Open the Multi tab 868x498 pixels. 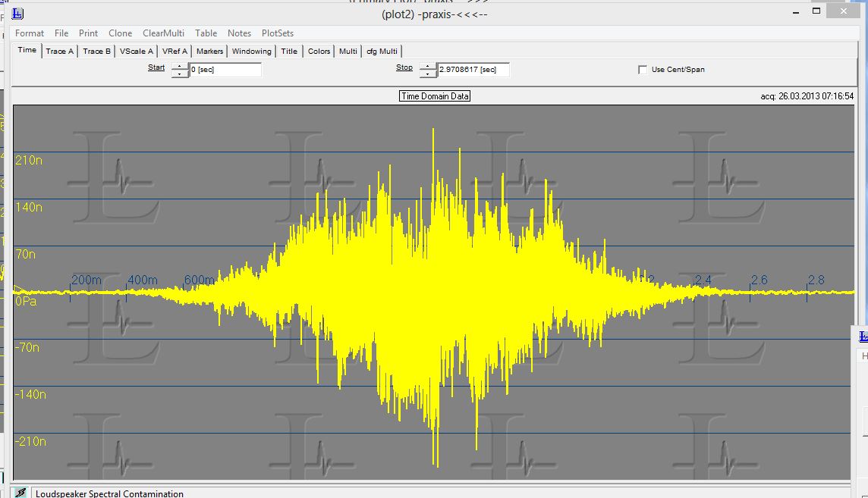[x=348, y=51]
